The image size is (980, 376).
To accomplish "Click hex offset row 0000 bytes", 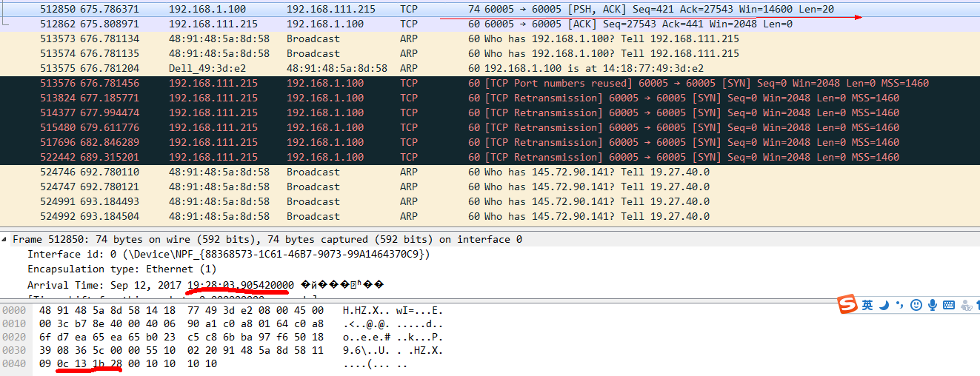I will pyautogui.click(x=181, y=310).
